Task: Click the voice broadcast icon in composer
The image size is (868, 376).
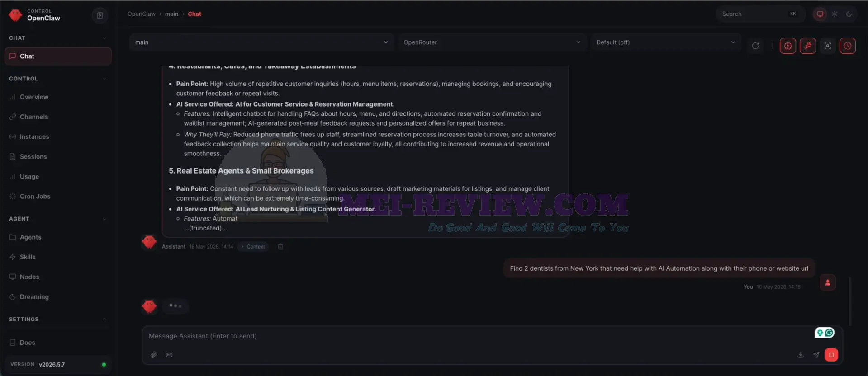Action: coord(169,355)
